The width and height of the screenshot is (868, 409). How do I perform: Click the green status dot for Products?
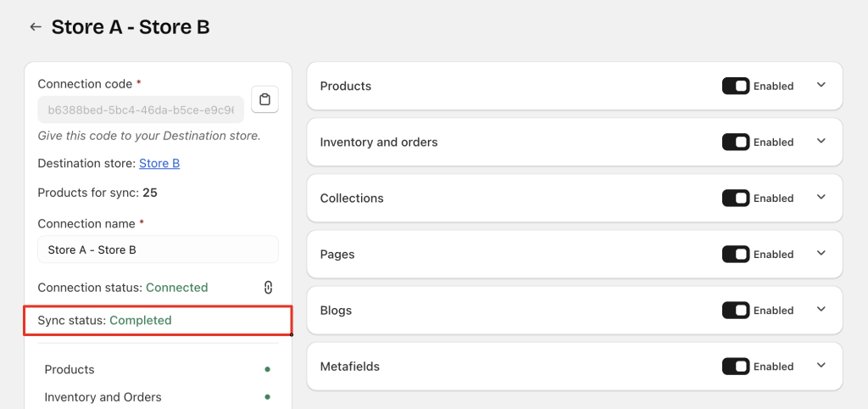click(268, 370)
